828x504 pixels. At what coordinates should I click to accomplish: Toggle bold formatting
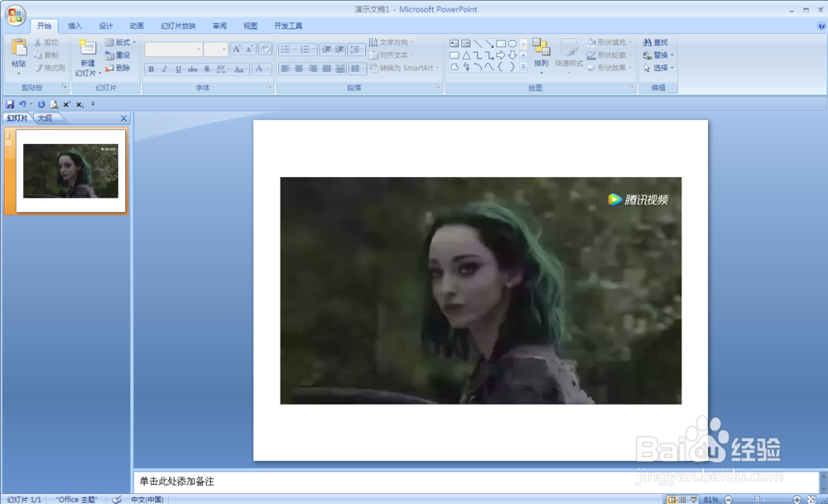pyautogui.click(x=151, y=70)
